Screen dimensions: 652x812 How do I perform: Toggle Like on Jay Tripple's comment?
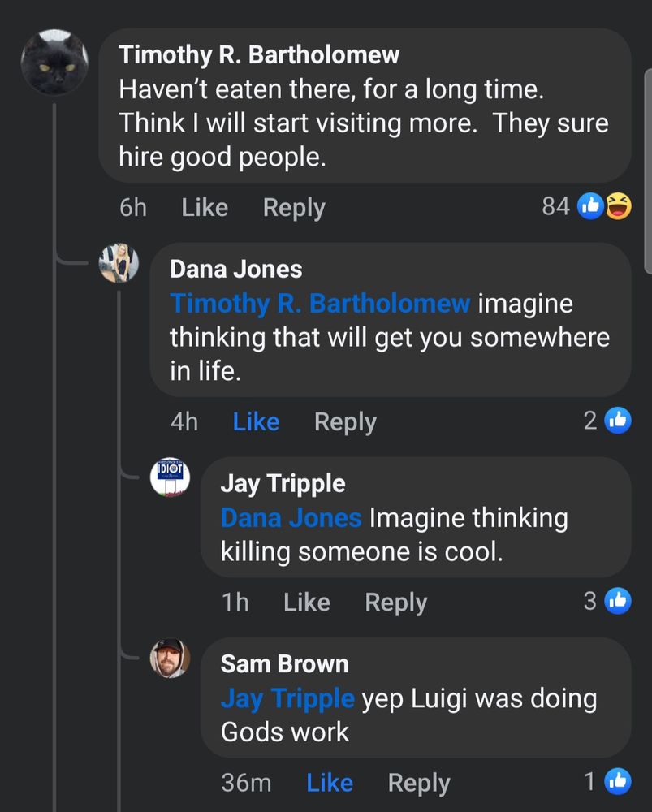pyautogui.click(x=307, y=603)
